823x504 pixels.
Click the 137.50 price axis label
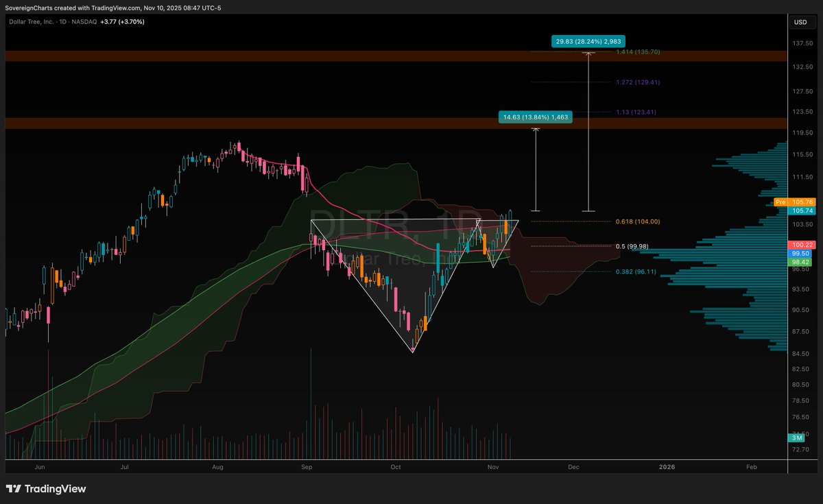tap(803, 43)
